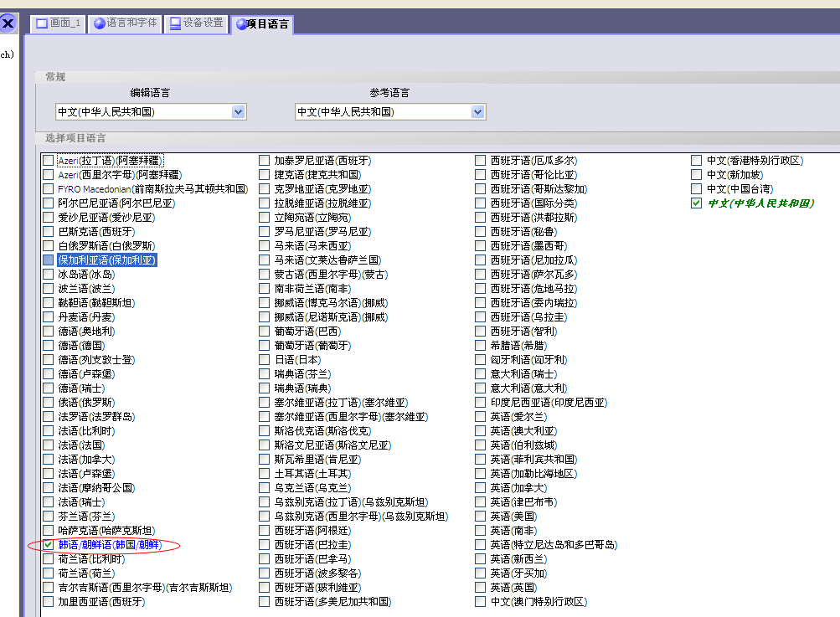The width and height of the screenshot is (840, 617).
Task: Click 法语(加拿大) list entry
Action: [x=86, y=460]
